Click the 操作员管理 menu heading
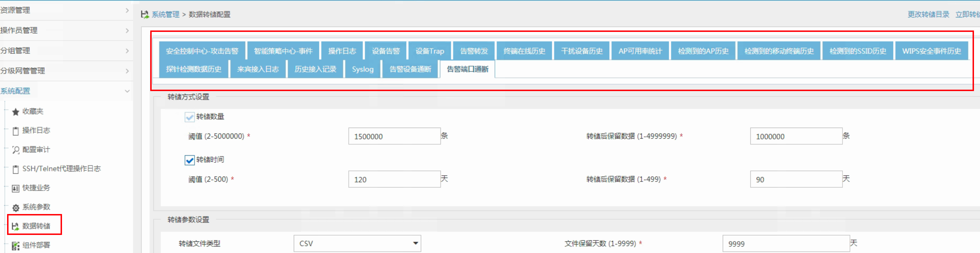980x253 pixels. [x=19, y=30]
